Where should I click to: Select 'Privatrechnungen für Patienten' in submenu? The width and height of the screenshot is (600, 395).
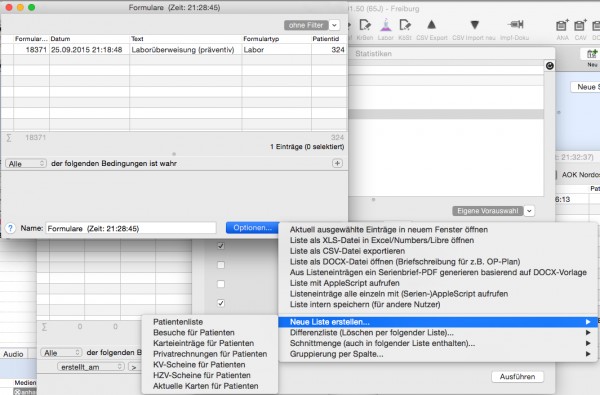tap(210, 354)
